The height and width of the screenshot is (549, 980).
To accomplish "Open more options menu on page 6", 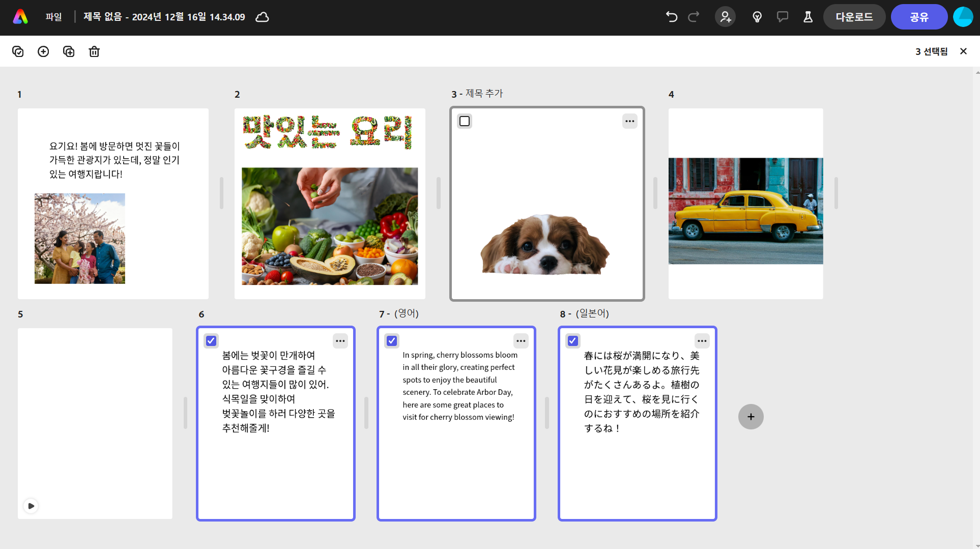I will tap(340, 341).
